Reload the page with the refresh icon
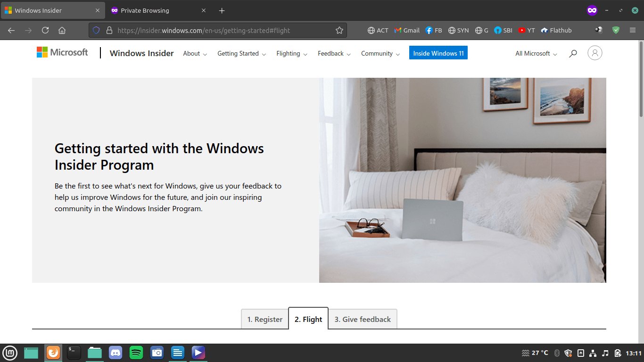 pyautogui.click(x=45, y=30)
